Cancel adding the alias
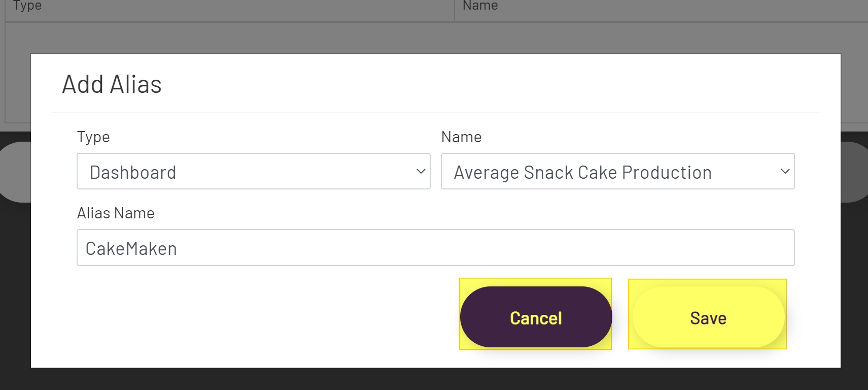The width and height of the screenshot is (868, 390). coord(535,317)
